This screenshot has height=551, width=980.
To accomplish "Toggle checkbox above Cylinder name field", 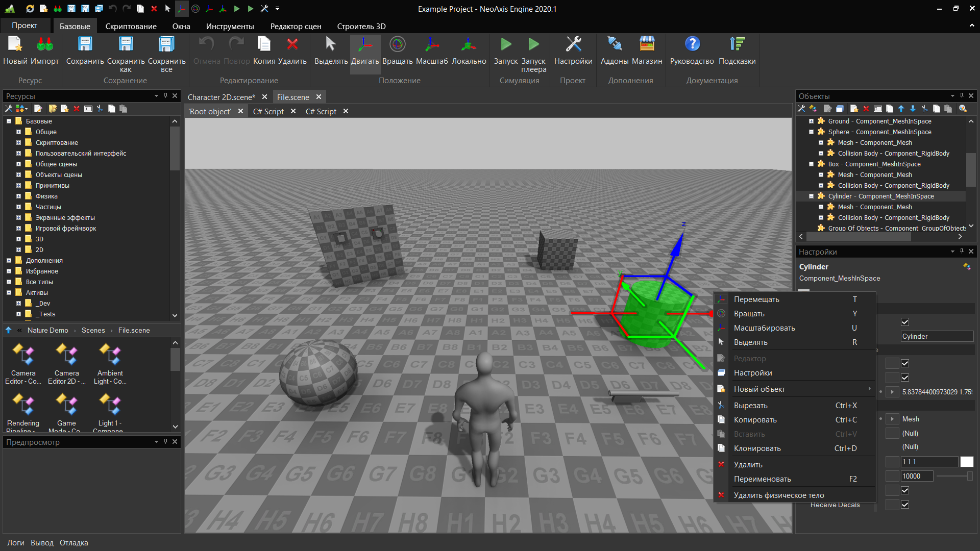I will 905,322.
